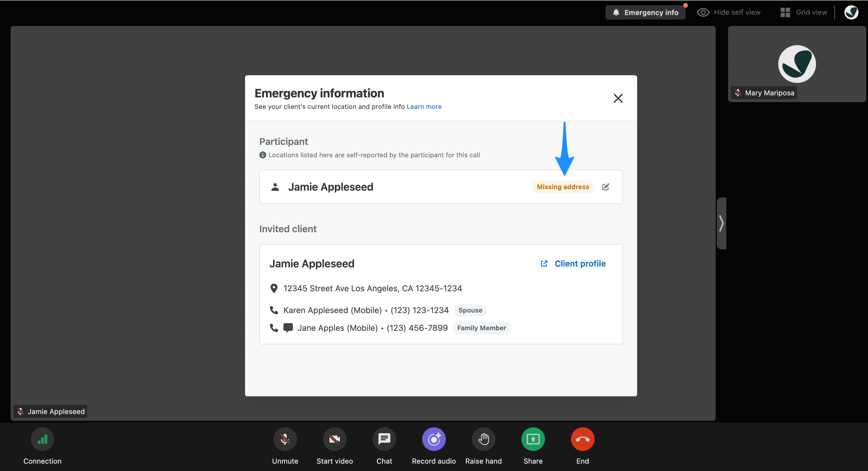Click Jamie Appleseed's muted mic icon
The height and width of the screenshot is (471, 868).
pyautogui.click(x=20, y=411)
